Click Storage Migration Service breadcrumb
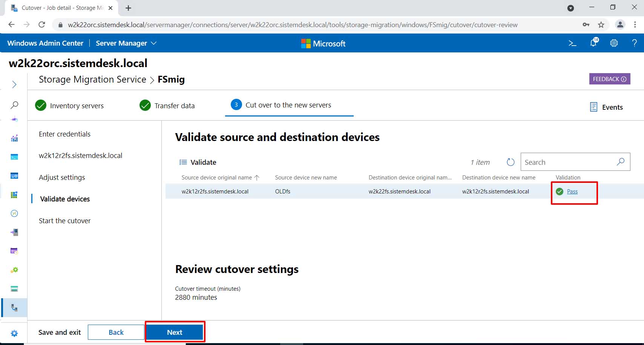The image size is (644, 345). (x=92, y=80)
